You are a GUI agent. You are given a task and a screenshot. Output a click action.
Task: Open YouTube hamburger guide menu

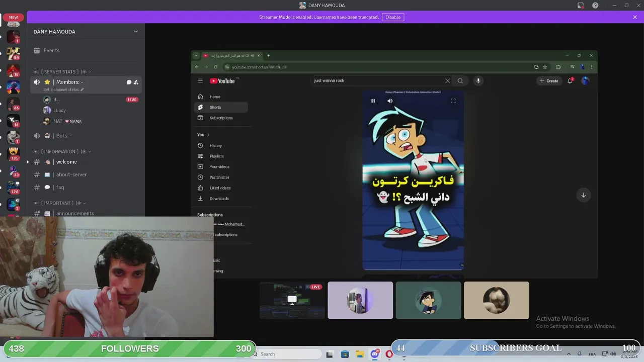[200, 81]
